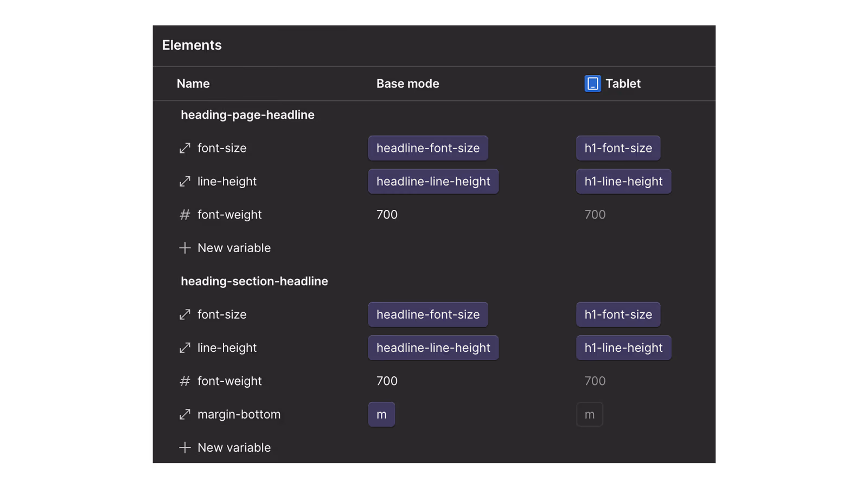Image resolution: width=868 pixels, height=488 pixels.
Task: Edit Tablet font-weight 700 in heading-page-headline
Action: click(x=595, y=215)
